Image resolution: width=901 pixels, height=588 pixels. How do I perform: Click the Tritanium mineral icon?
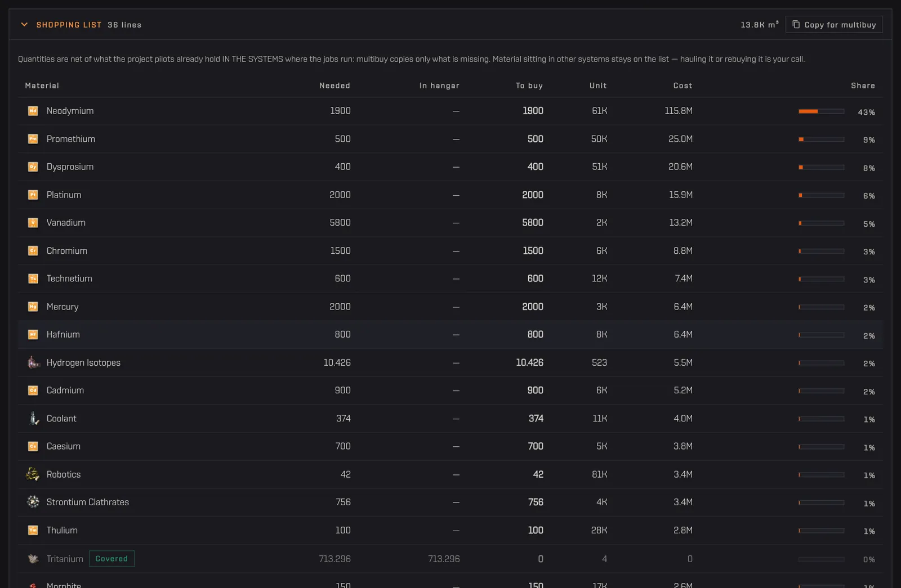point(33,559)
